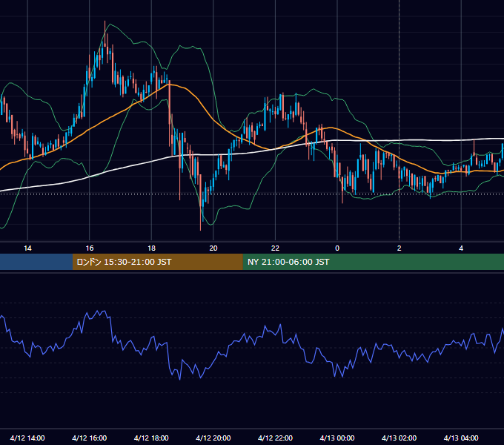Click hour label 2 on price chart axis
The width and height of the screenshot is (504, 445).
click(x=399, y=248)
